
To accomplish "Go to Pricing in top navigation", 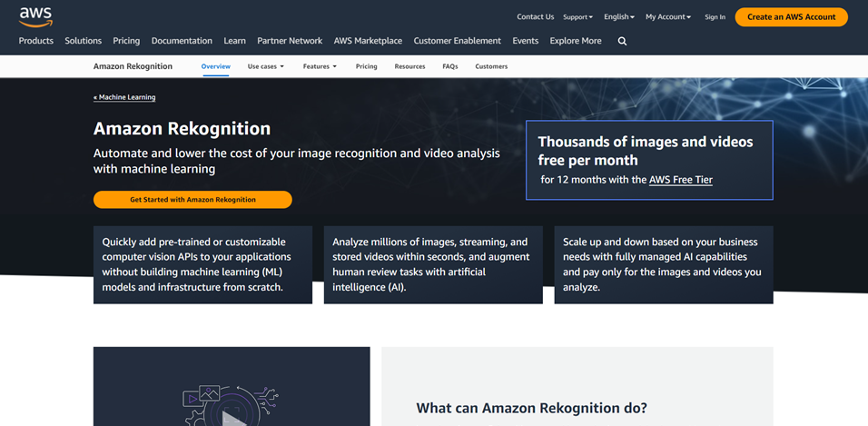I will pyautogui.click(x=126, y=41).
